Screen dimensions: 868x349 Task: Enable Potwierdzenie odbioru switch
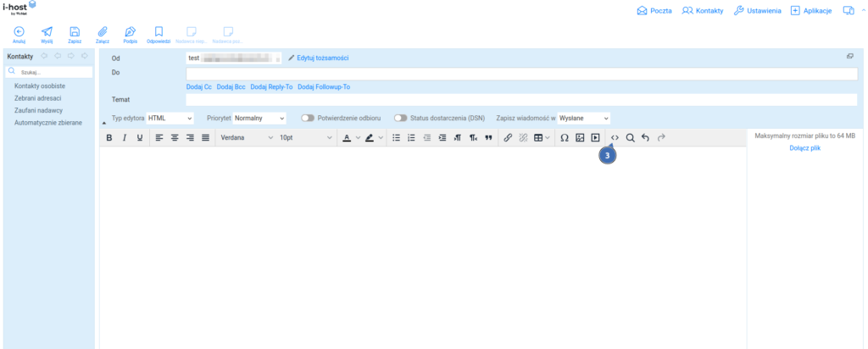[x=308, y=118]
